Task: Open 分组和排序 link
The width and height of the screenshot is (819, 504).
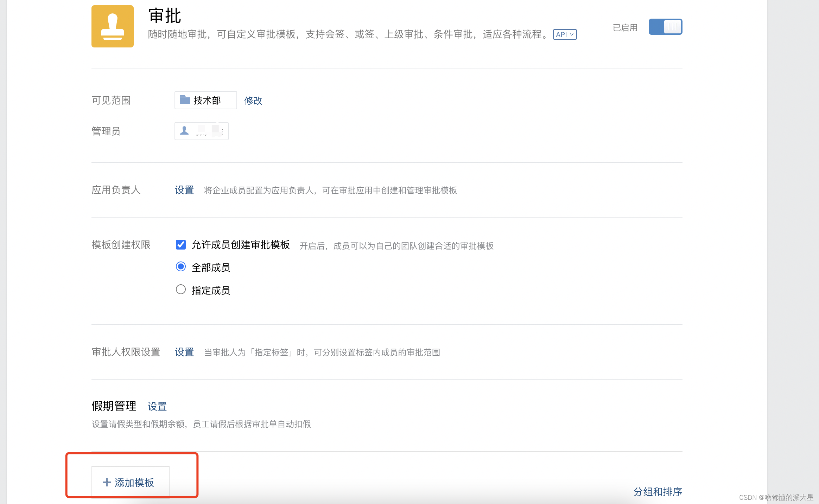Action: [x=658, y=491]
